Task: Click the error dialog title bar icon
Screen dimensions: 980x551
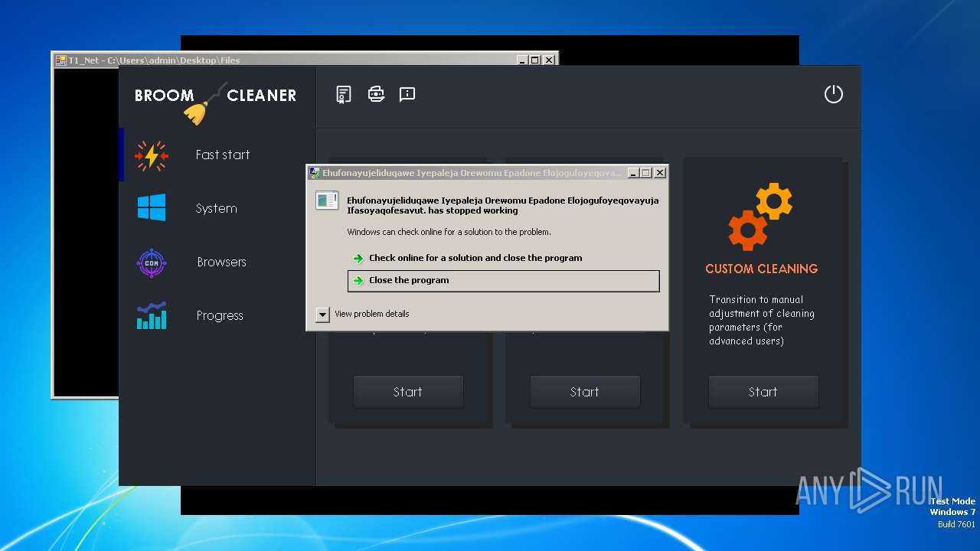Action: tap(315, 173)
